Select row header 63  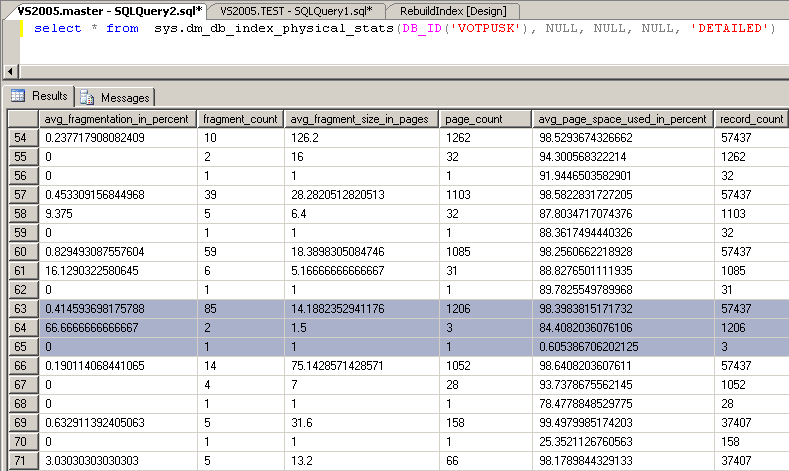point(23,308)
